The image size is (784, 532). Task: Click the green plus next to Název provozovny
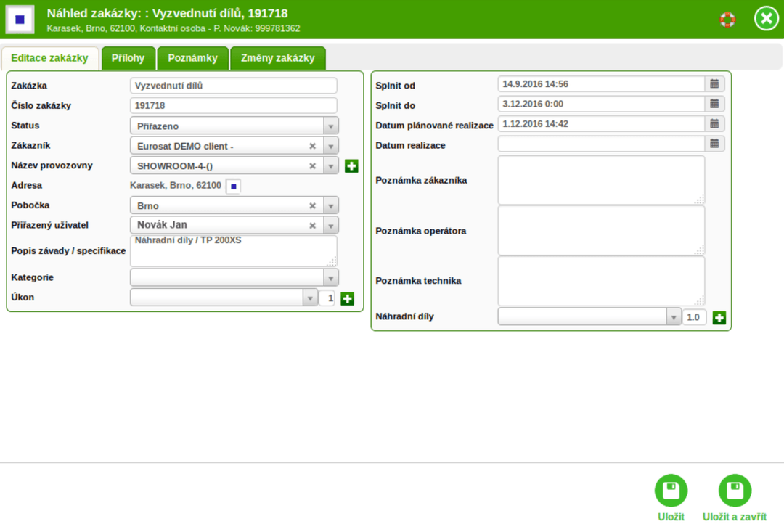[351, 165]
